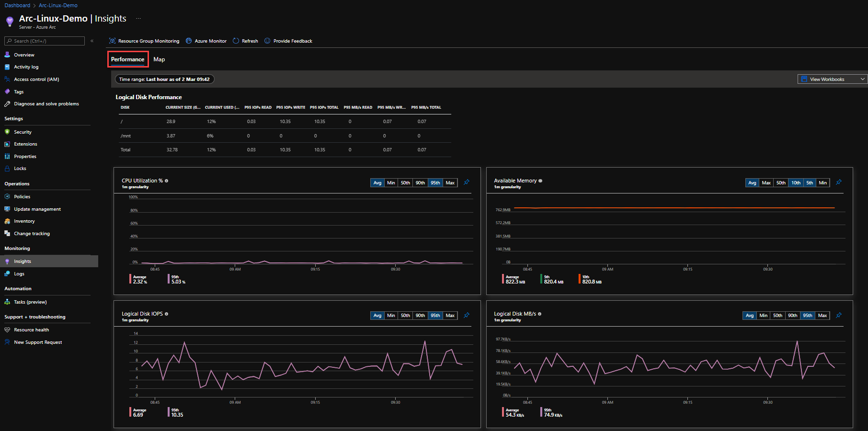Screen dimensions: 868x431
Task: Collapse the sidebar with the chevron
Action: point(92,41)
